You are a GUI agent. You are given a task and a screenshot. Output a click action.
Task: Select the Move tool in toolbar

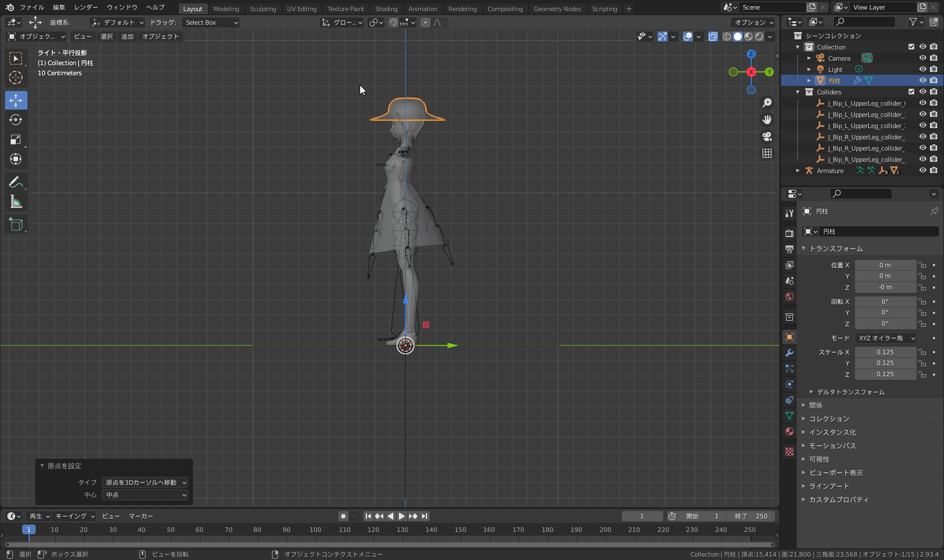(16, 101)
